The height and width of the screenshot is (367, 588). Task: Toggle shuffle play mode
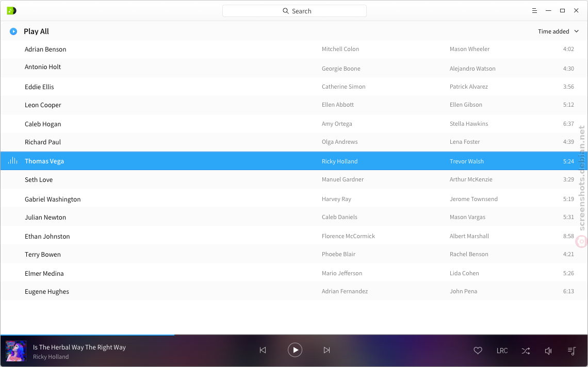coord(526,351)
